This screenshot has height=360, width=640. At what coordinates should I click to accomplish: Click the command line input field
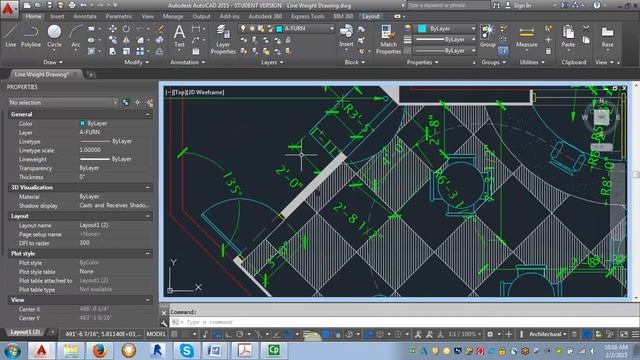click(404, 322)
